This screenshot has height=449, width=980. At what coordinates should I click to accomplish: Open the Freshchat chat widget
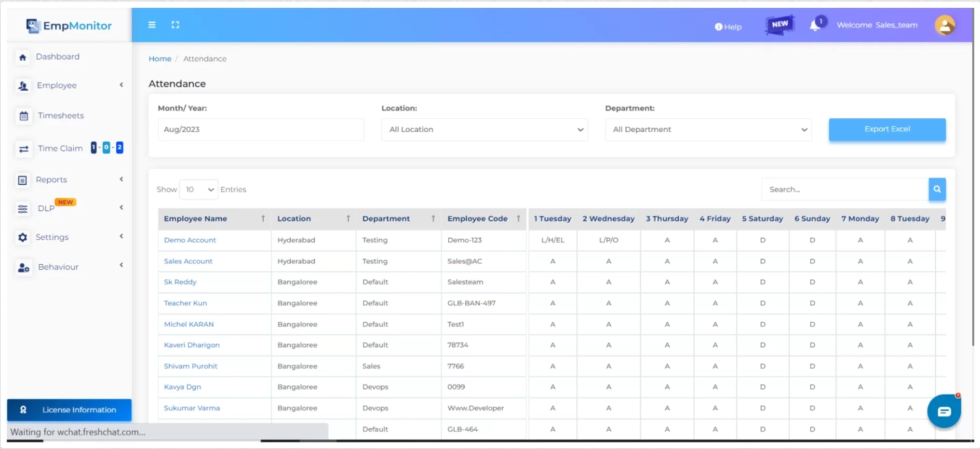click(x=943, y=411)
